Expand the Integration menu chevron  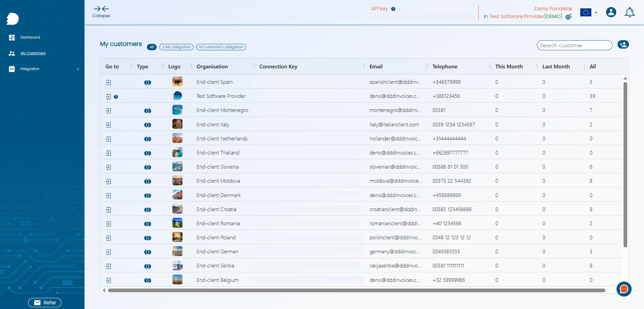pyautogui.click(x=78, y=69)
